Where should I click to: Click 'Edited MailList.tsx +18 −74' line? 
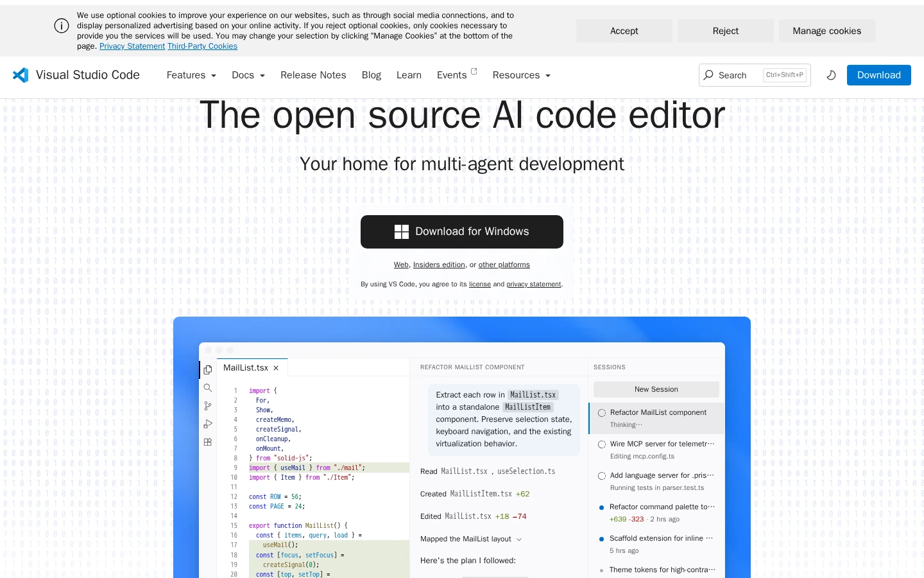coord(474,516)
